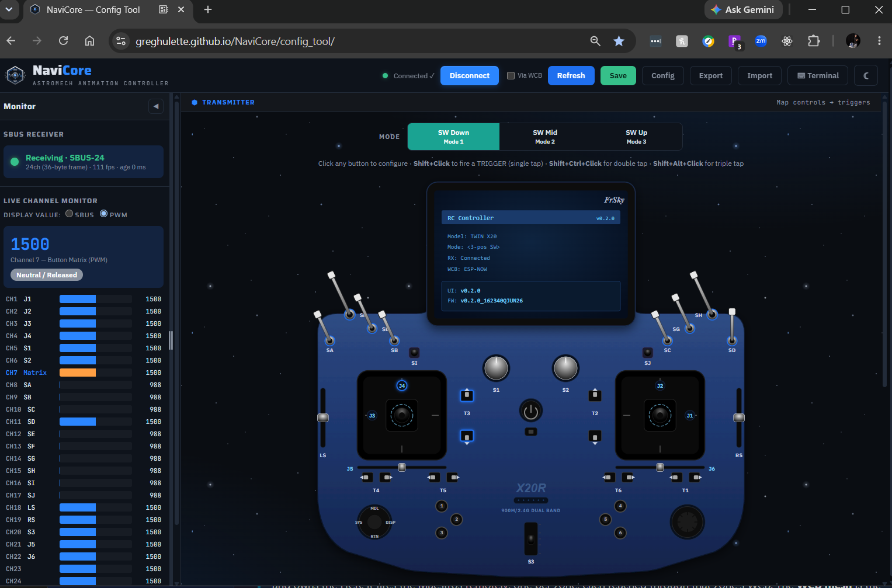Click the J2 axis marker on right gimbal
Image resolution: width=892 pixels, height=588 pixels.
tap(660, 385)
